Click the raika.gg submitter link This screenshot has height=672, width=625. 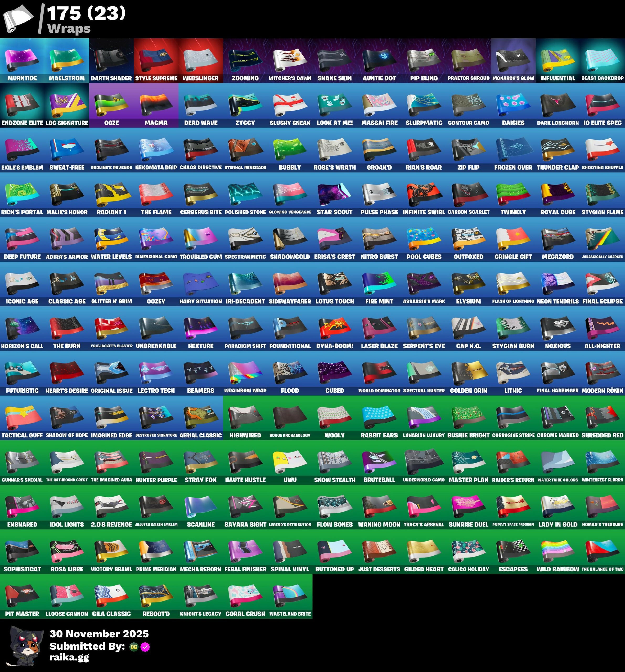click(x=69, y=657)
